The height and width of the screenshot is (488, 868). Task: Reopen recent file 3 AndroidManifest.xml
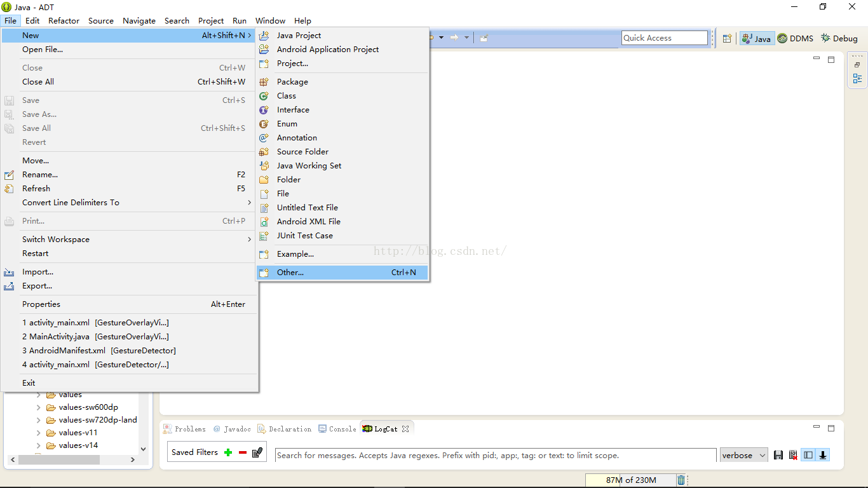click(x=128, y=351)
